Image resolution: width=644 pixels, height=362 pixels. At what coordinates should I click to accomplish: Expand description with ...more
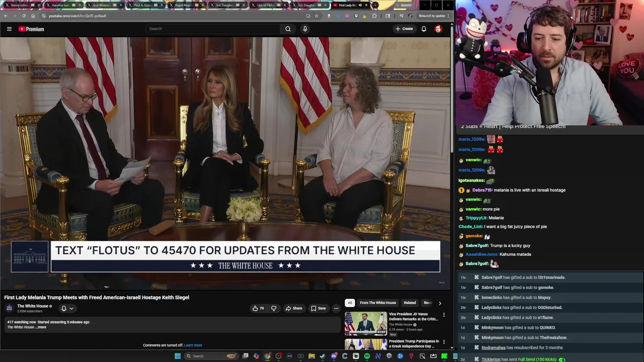coord(41,327)
